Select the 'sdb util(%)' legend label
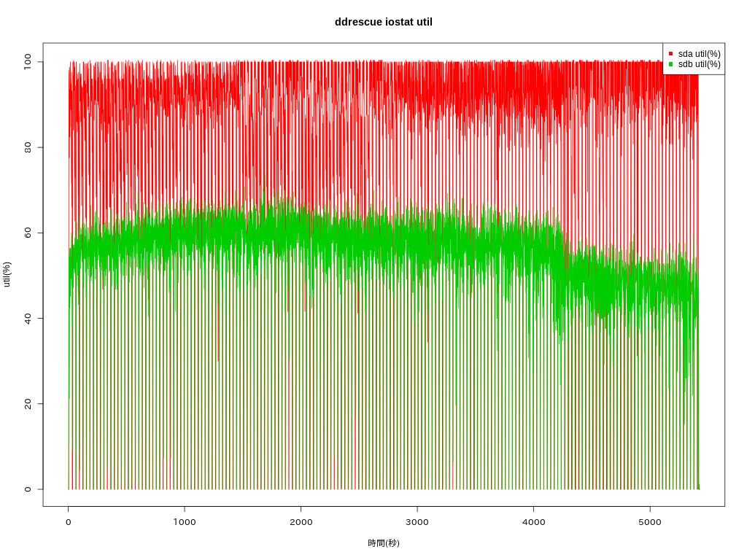747x560 pixels. coord(699,64)
